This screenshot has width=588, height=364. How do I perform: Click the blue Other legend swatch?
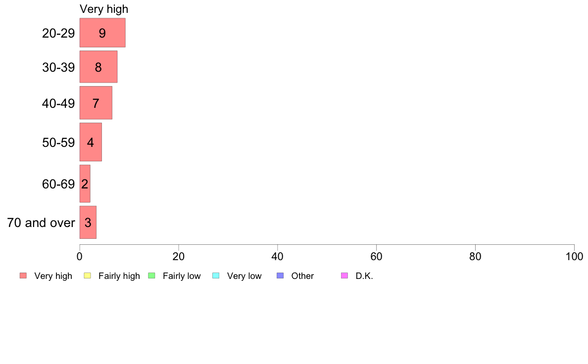coord(280,275)
